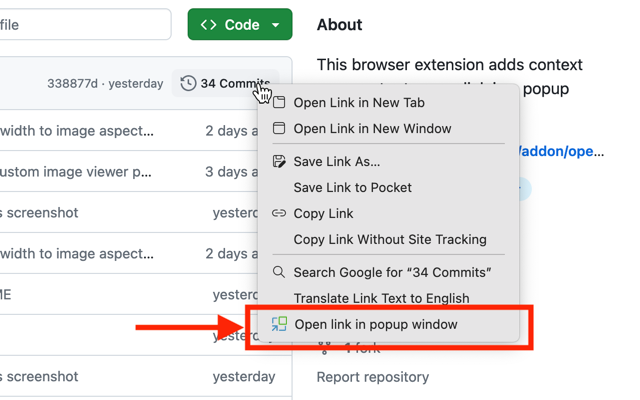Click the Open Link in New Tab icon

tap(279, 102)
